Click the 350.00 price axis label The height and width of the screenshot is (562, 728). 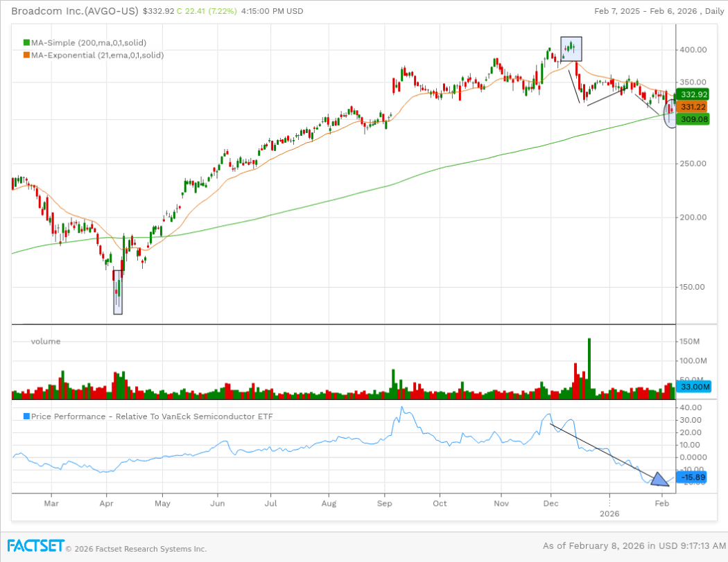tap(693, 82)
